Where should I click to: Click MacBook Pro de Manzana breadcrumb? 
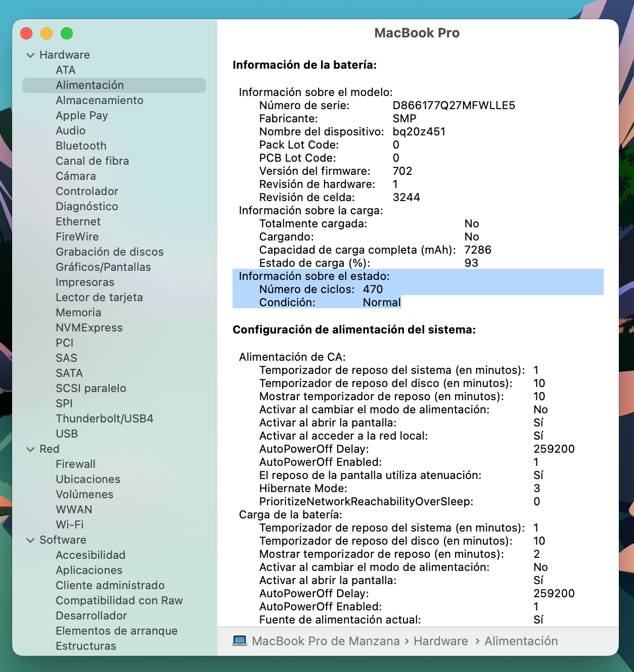[x=326, y=641]
